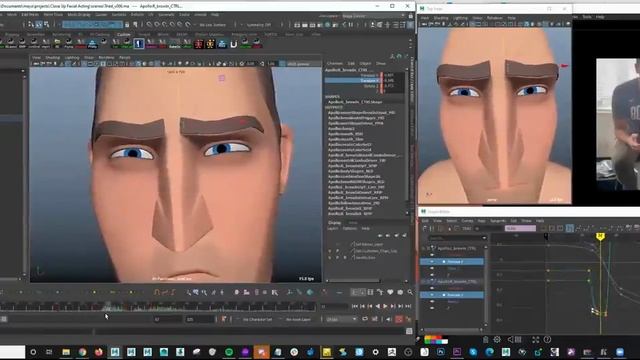The image size is (640, 360).
Task: Open the Keys menu in the Graph Editor
Action: tap(482, 221)
